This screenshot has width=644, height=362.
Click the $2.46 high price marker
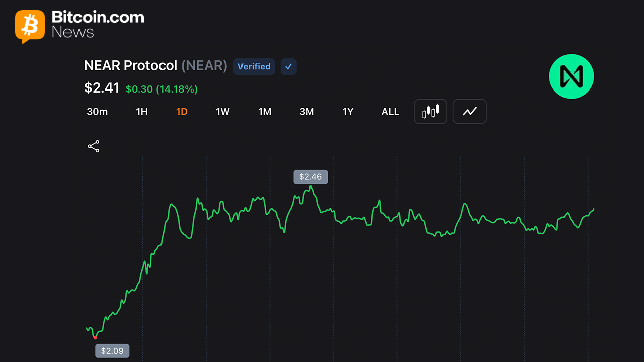point(310,177)
